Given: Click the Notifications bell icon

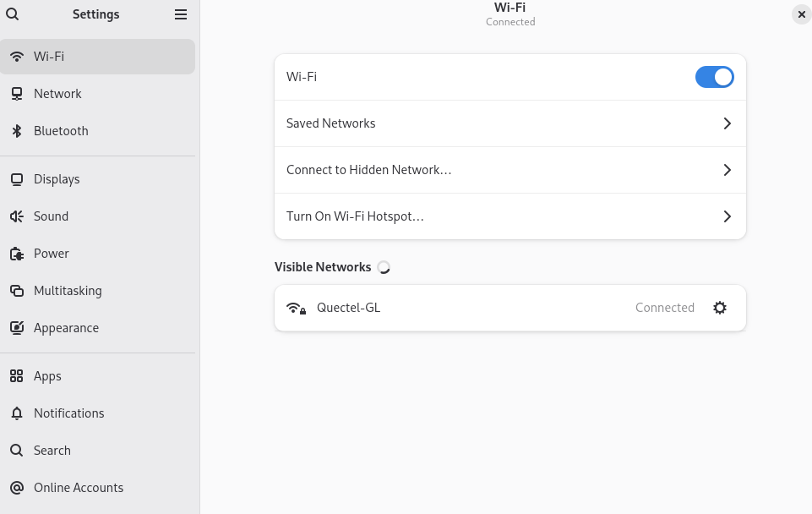Looking at the screenshot, I should coord(16,413).
